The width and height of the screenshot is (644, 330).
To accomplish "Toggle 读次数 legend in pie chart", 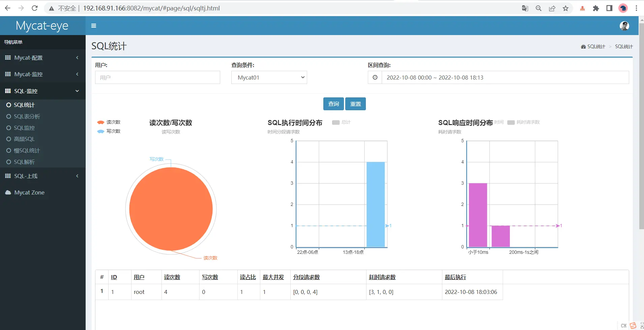I will coord(109,122).
